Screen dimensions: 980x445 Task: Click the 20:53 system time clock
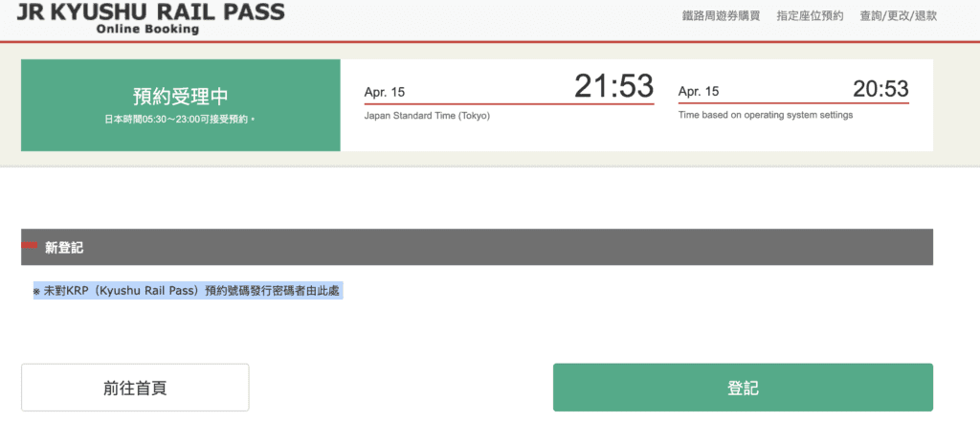[x=880, y=89]
